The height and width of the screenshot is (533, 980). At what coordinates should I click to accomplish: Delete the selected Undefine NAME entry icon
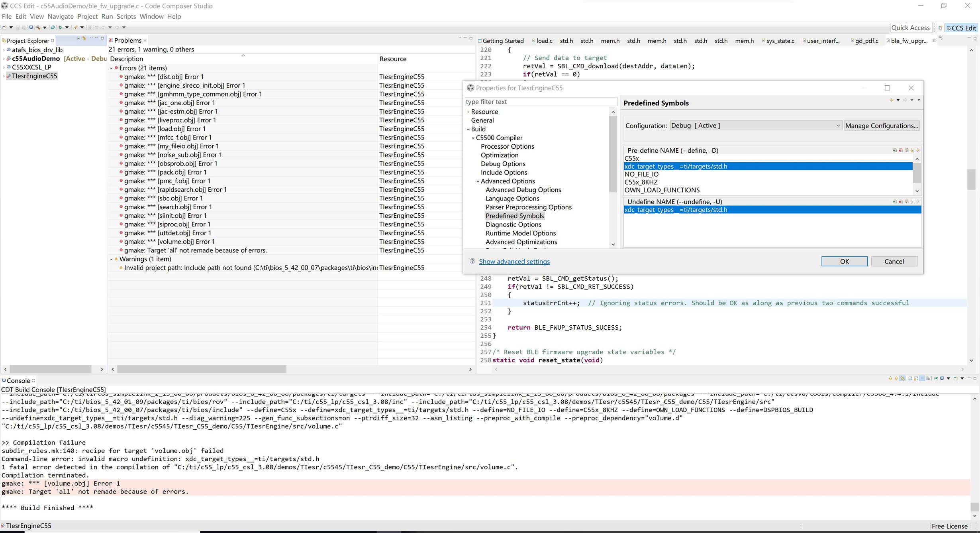901,202
